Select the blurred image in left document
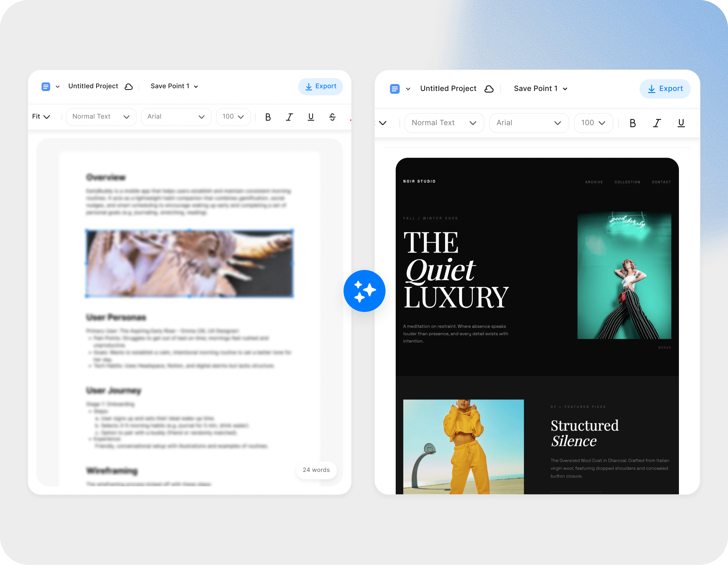This screenshot has height=565, width=728. coord(189,263)
